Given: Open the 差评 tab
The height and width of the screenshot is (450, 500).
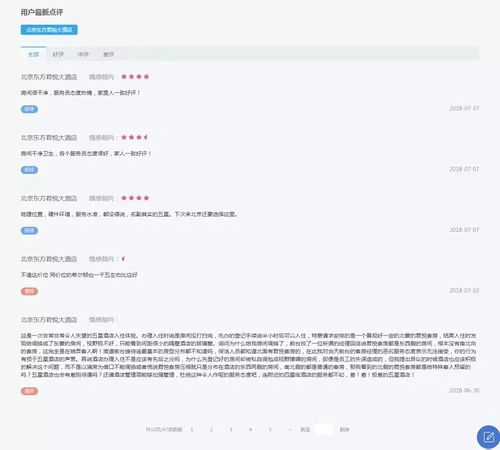Looking at the screenshot, I should pos(108,54).
